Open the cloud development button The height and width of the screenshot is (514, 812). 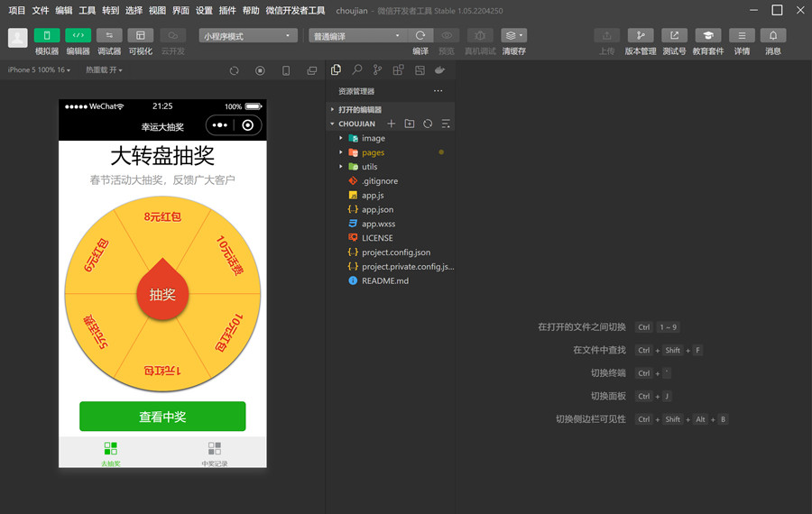tap(173, 35)
